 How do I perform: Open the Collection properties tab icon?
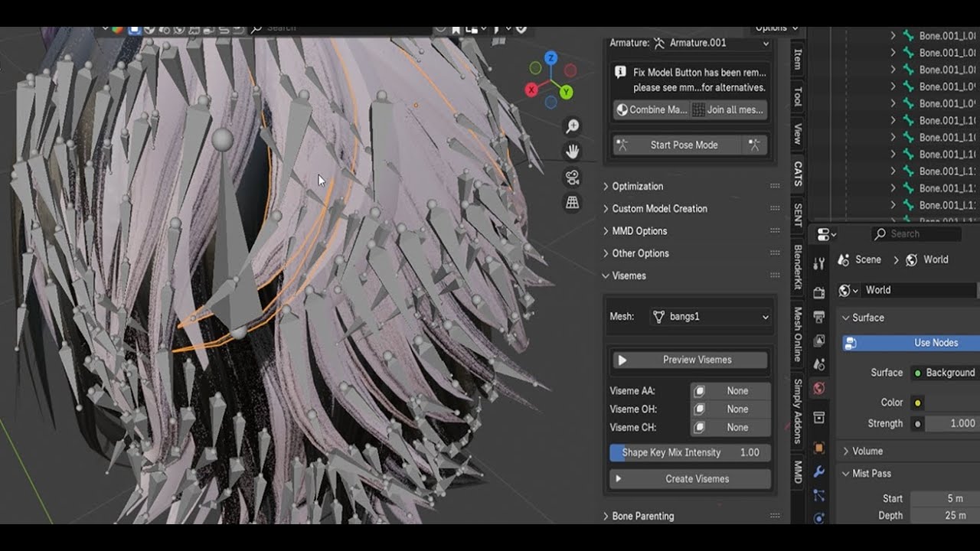pyautogui.click(x=818, y=417)
